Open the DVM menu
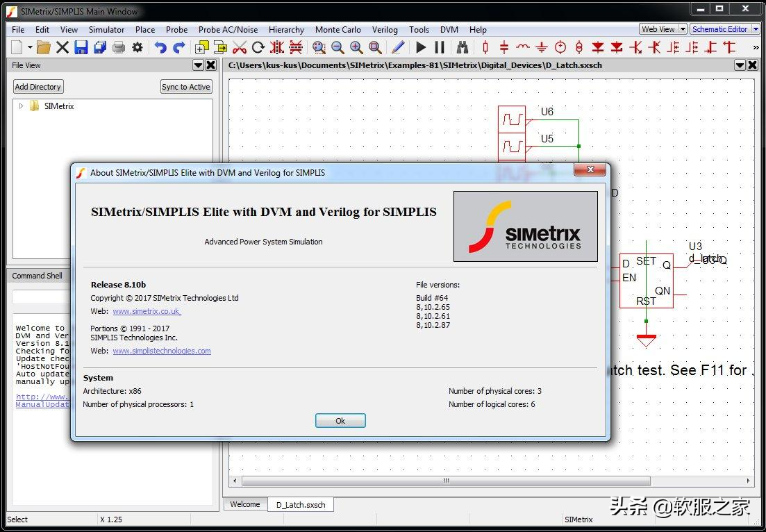 (x=449, y=30)
